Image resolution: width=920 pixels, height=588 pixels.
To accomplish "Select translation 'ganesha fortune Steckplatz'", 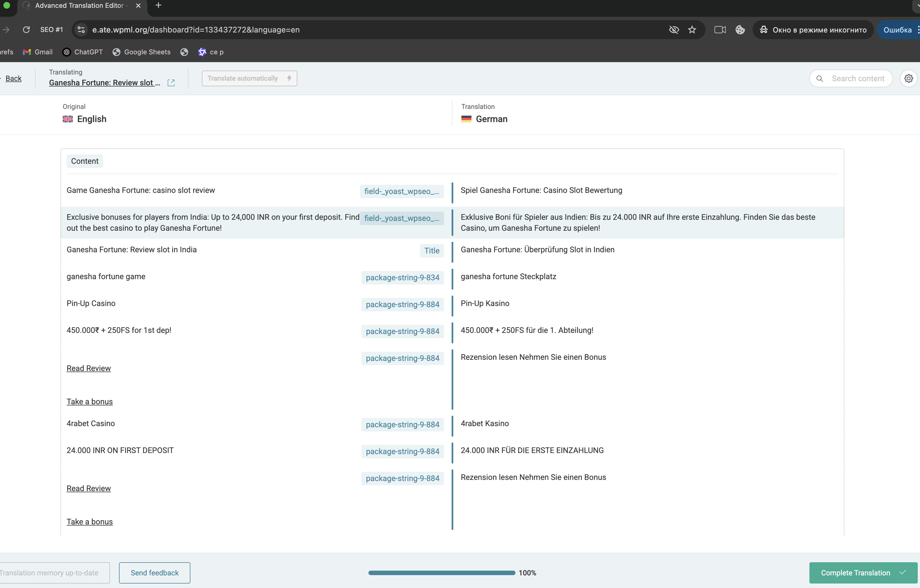I will (x=508, y=276).
